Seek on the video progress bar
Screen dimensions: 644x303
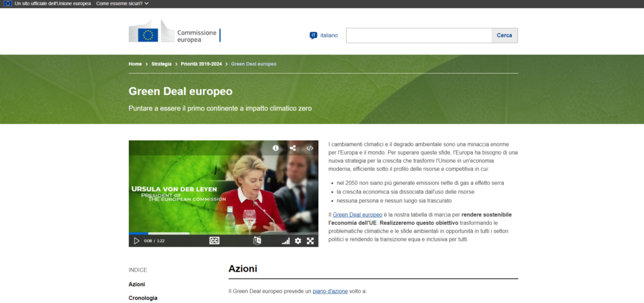223,234
